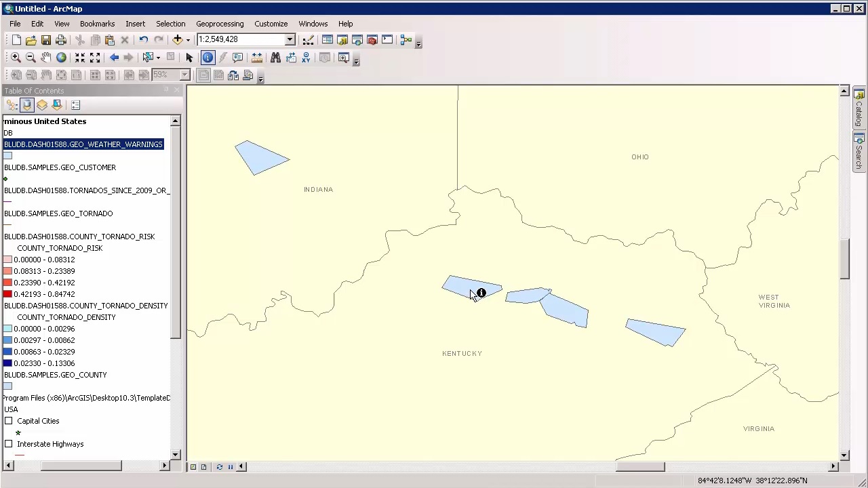Expand the Select Features dropdown arrow
This screenshot has height=488, width=868.
pyautogui.click(x=158, y=58)
